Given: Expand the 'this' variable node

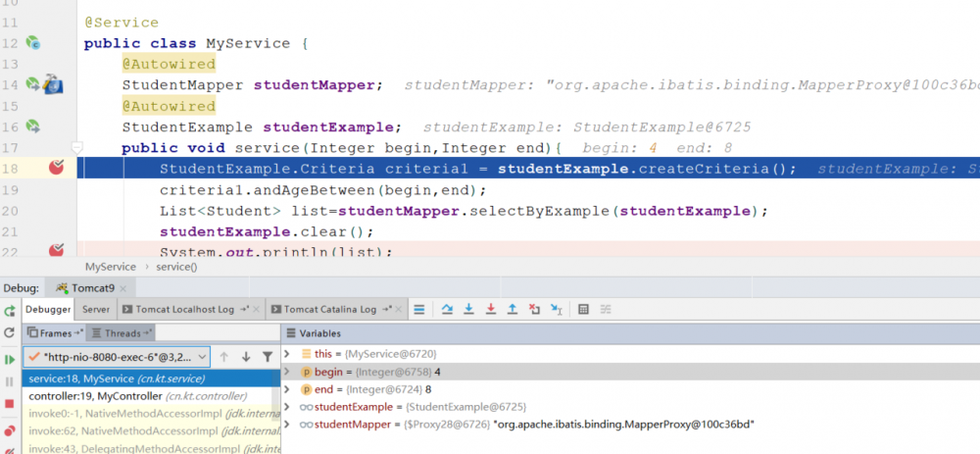Looking at the screenshot, I should [287, 354].
